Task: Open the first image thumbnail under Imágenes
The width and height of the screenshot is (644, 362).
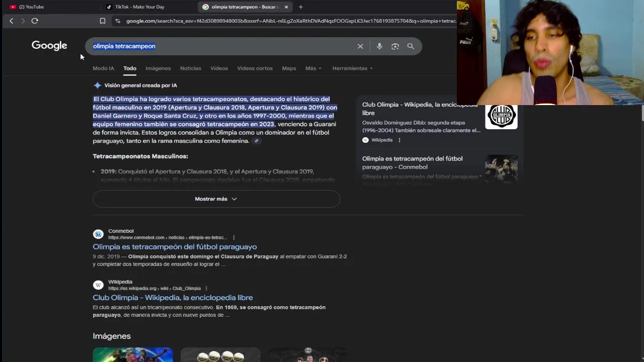Action: [133, 355]
